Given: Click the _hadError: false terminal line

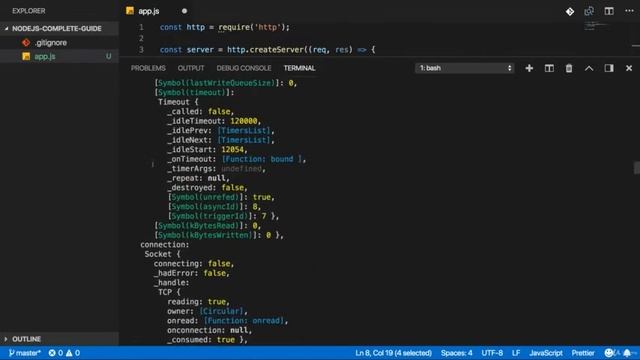Looking at the screenshot, I should 192,273.
